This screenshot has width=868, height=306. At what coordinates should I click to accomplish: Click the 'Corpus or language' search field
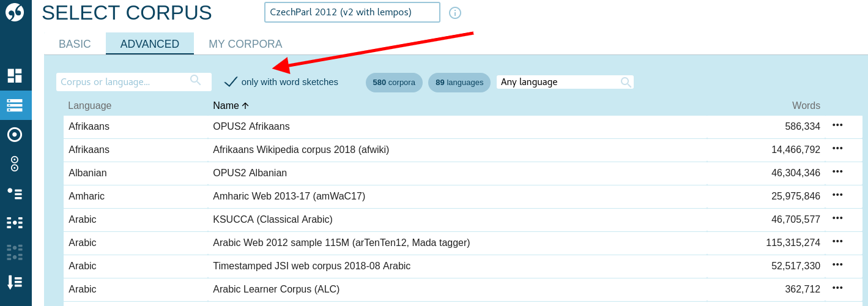(125, 82)
